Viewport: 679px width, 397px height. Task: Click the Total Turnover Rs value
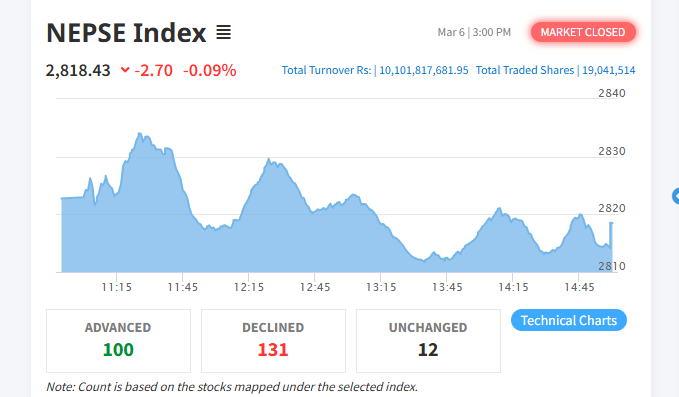click(x=424, y=70)
